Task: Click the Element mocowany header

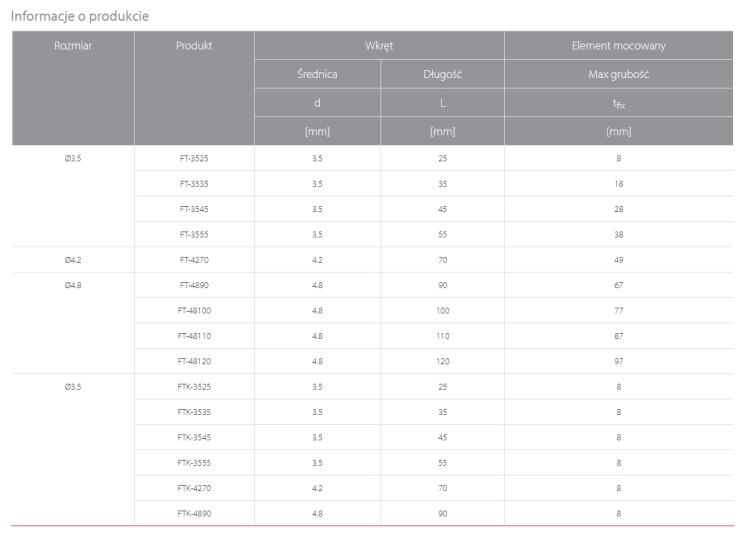Action: tap(618, 46)
